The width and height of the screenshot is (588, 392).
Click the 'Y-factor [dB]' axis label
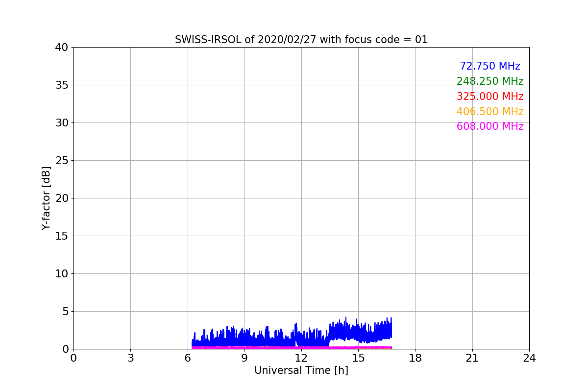(x=46, y=198)
